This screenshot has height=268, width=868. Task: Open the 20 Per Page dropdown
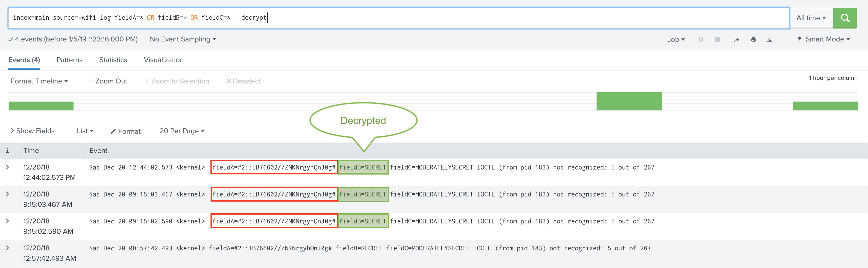[182, 131]
